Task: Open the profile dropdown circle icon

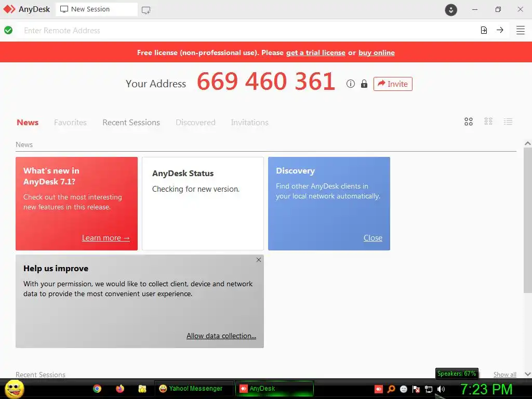Action: click(x=451, y=10)
